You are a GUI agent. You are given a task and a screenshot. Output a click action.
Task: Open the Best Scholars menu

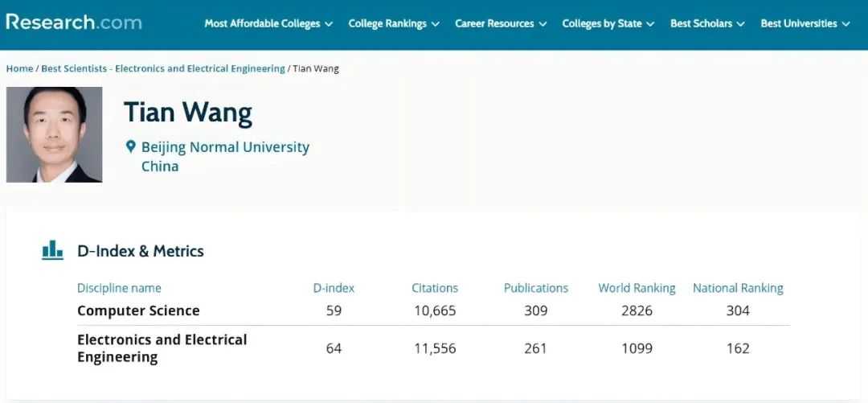click(x=707, y=24)
